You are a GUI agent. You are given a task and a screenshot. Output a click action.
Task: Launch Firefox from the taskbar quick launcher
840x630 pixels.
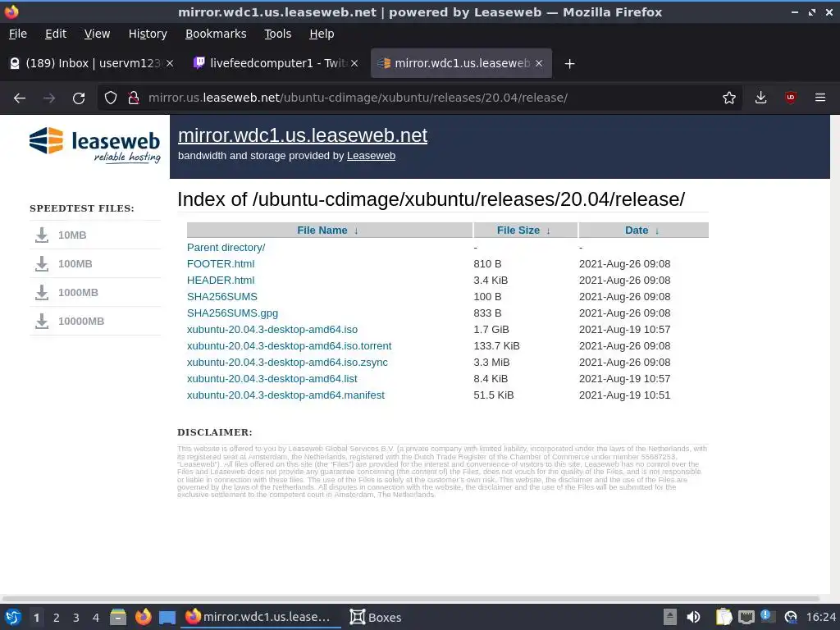143,617
